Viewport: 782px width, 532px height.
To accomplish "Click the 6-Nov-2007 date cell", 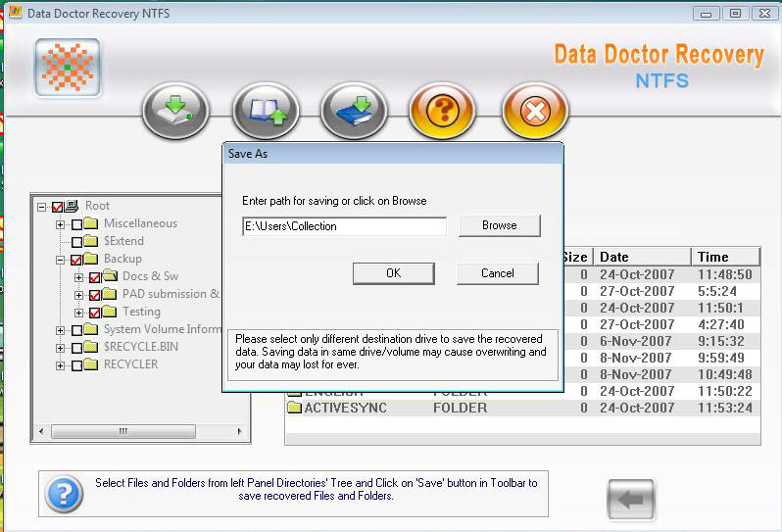I will tap(637, 341).
